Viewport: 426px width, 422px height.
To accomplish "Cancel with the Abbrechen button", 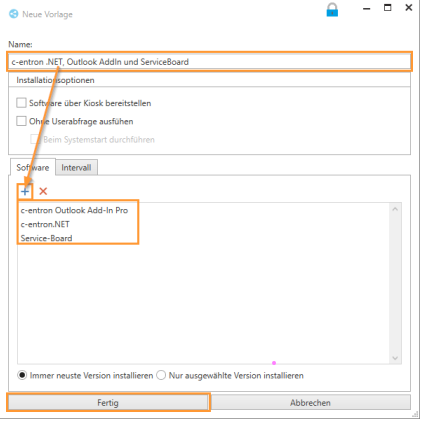I will 310,403.
